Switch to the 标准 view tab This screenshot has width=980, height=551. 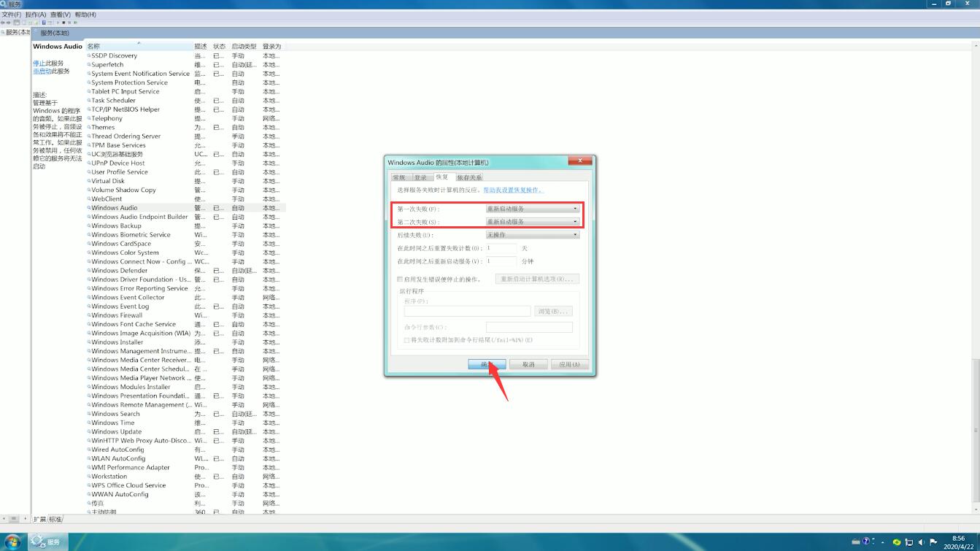[x=55, y=520]
